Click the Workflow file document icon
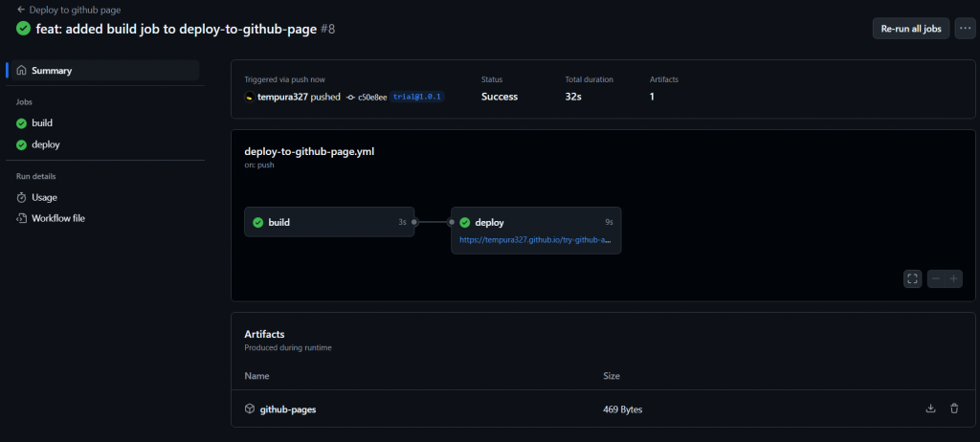 coord(21,219)
